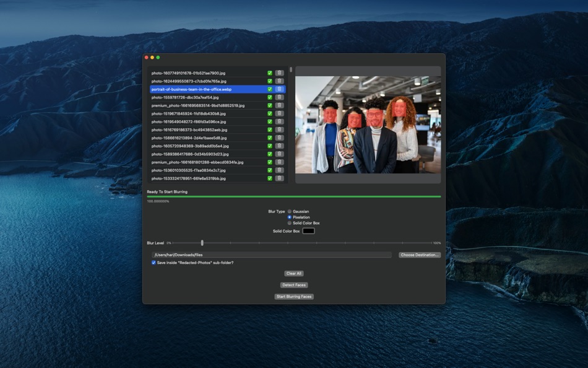Click trash icon next to photo-1533324178951
Viewport: 588px width, 368px height.
point(279,178)
